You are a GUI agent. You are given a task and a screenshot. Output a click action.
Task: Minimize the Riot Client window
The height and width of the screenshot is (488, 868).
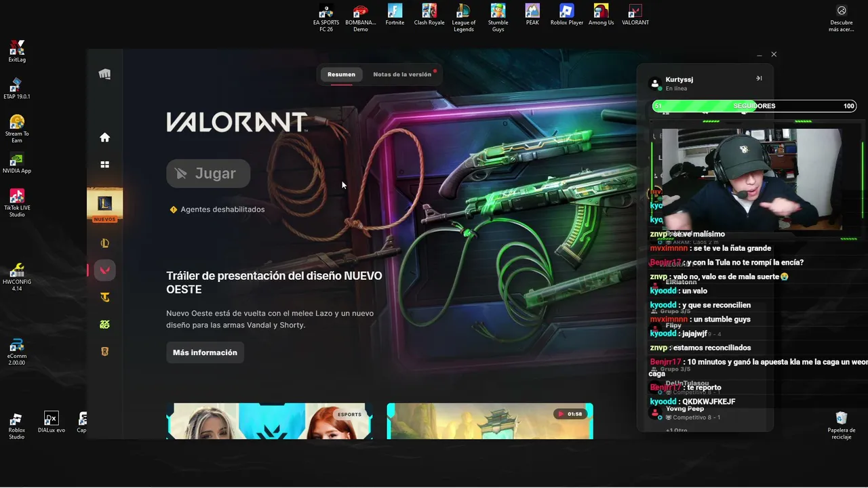[759, 55]
